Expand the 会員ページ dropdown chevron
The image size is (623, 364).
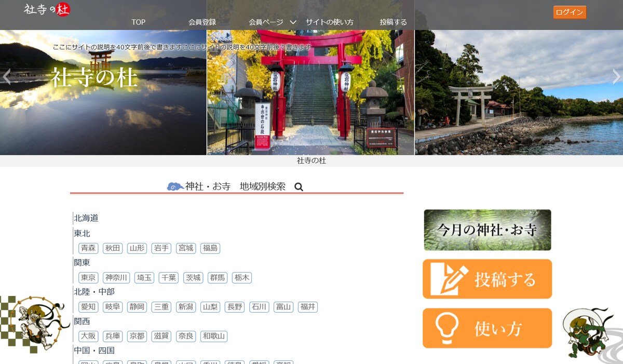293,22
